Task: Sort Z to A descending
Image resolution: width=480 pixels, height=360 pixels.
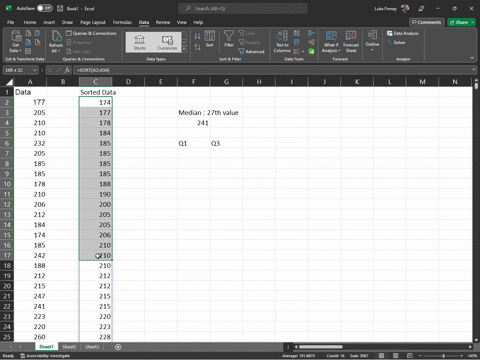Action: click(197, 47)
